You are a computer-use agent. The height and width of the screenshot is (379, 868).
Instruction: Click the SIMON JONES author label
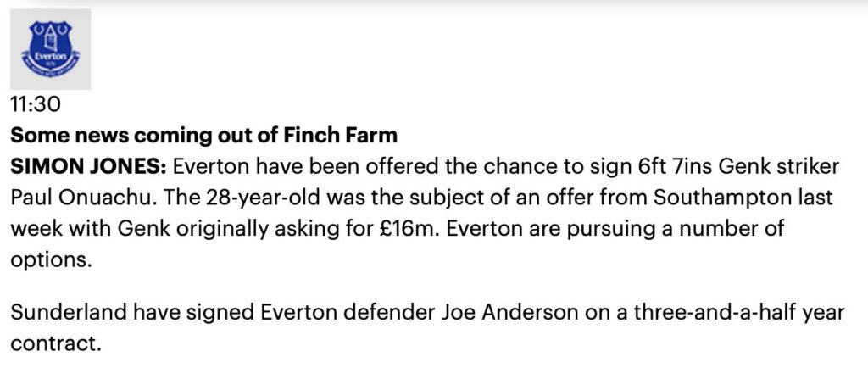[82, 165]
